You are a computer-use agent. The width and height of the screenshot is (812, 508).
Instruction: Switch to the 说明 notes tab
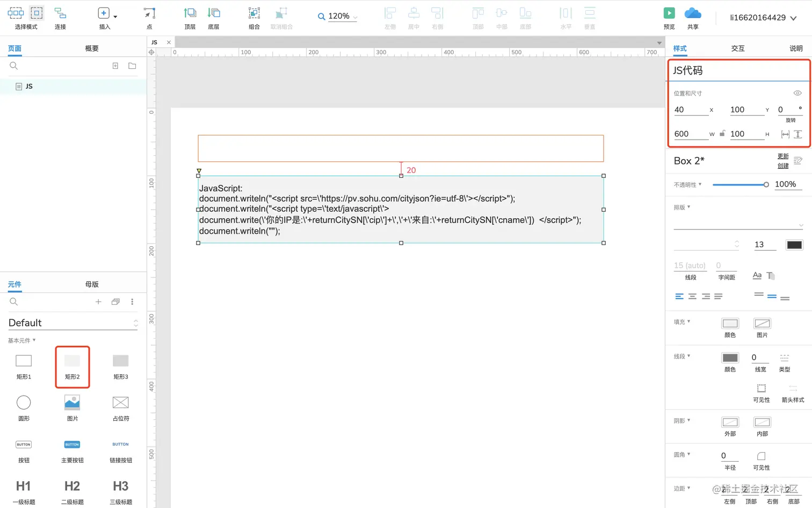(796, 48)
